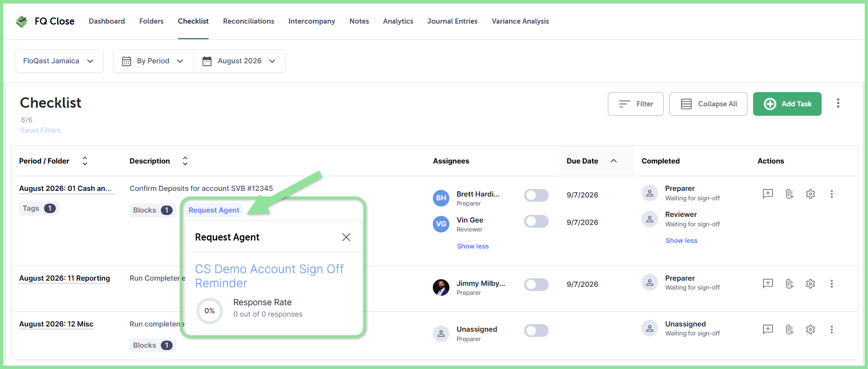Open the August 2026 period dropdown
Screen dimensions: 868x369
point(239,61)
